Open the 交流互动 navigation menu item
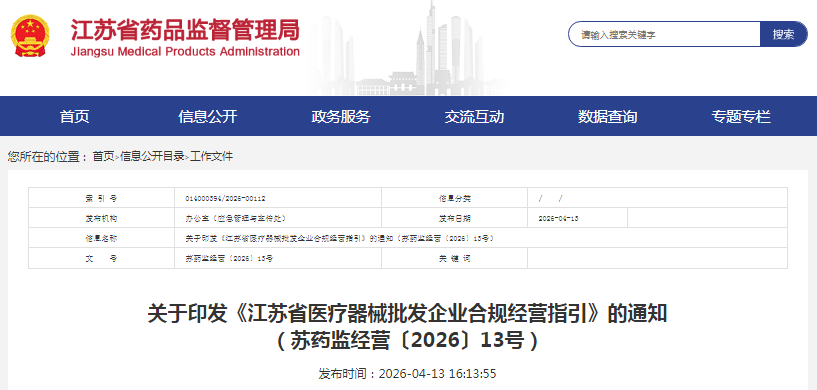Viewport: 817px width, 390px height. (474, 117)
